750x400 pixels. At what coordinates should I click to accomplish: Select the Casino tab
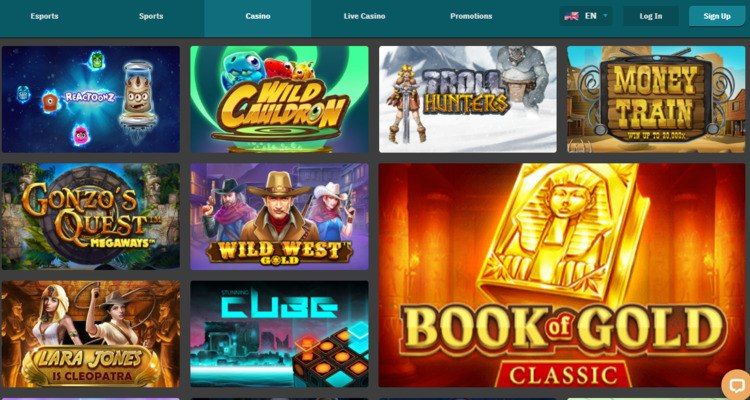258,18
